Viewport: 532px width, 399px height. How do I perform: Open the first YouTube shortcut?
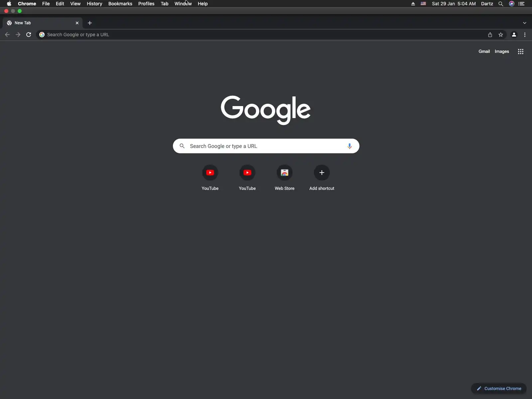coord(210,178)
